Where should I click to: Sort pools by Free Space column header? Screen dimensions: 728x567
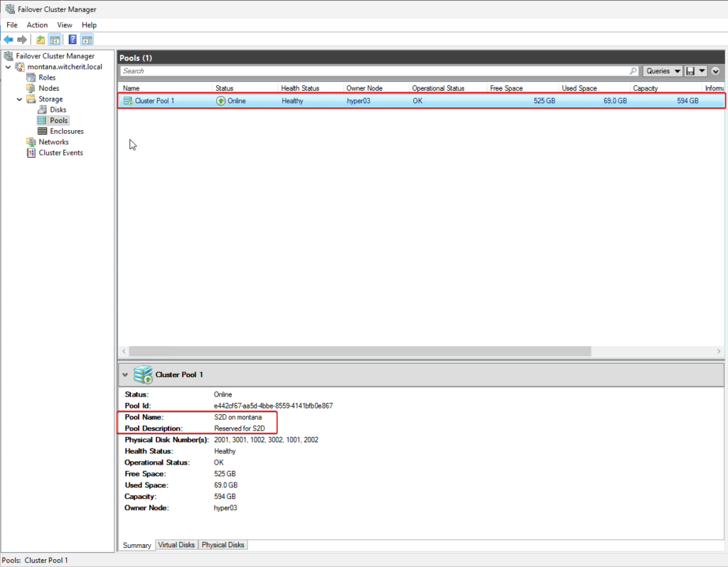(506, 88)
